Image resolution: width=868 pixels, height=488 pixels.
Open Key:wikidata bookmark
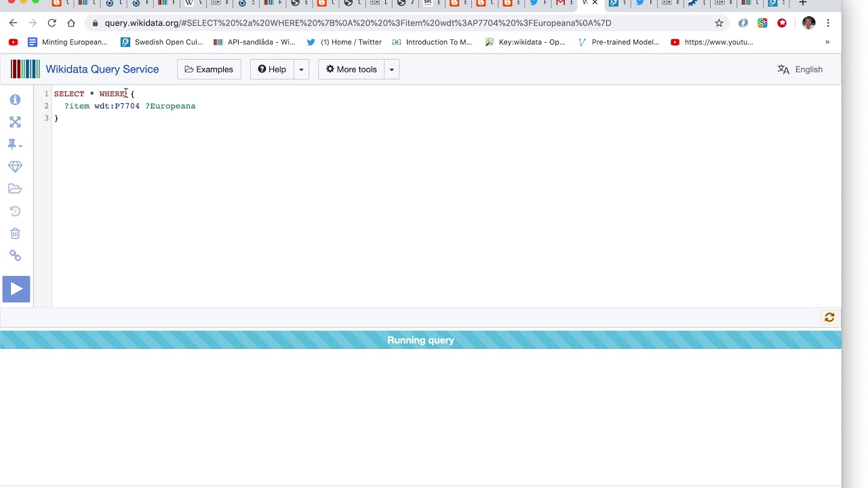526,42
